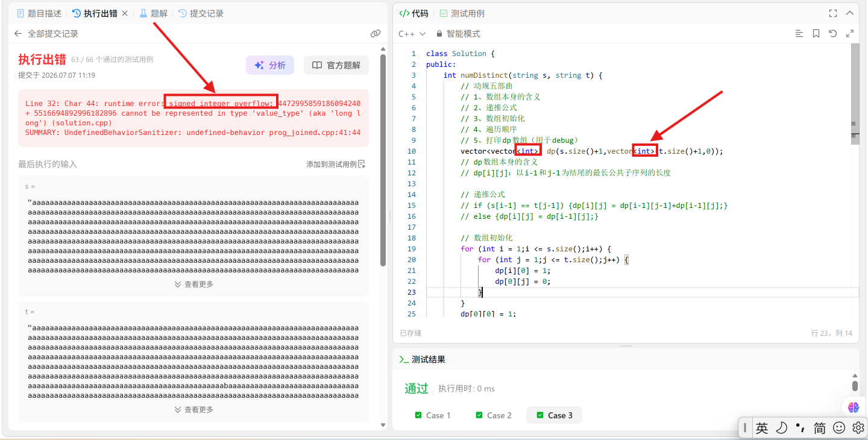Switch to the 执行出错 tab
Screen dimensions: 868x440
click(95, 13)
